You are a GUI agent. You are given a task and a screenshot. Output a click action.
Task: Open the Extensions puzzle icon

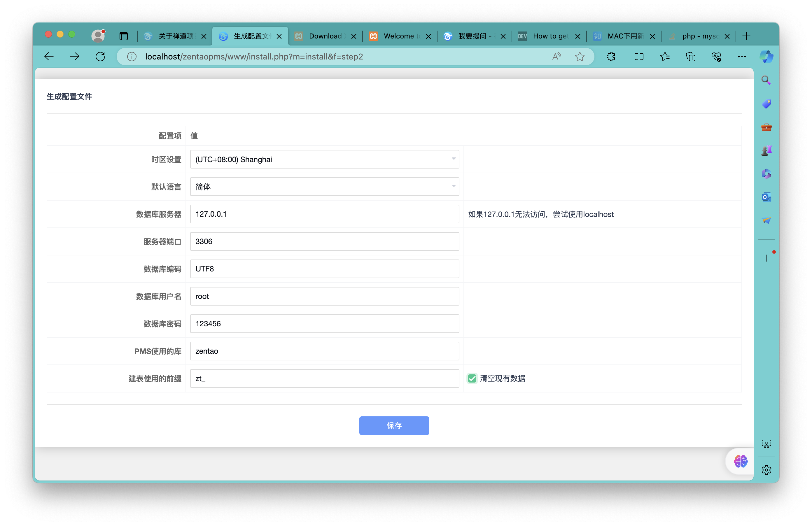[x=611, y=57]
